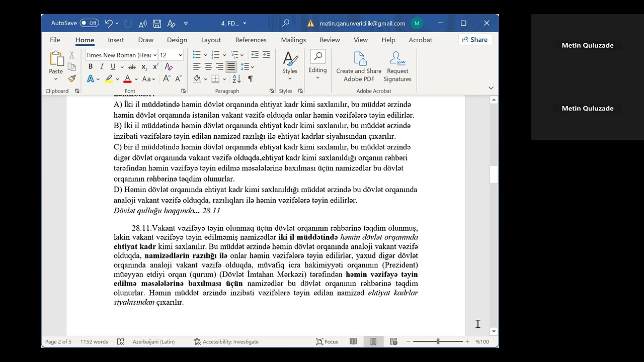Toggle Subscript formatting
The image size is (644, 362).
tap(144, 67)
